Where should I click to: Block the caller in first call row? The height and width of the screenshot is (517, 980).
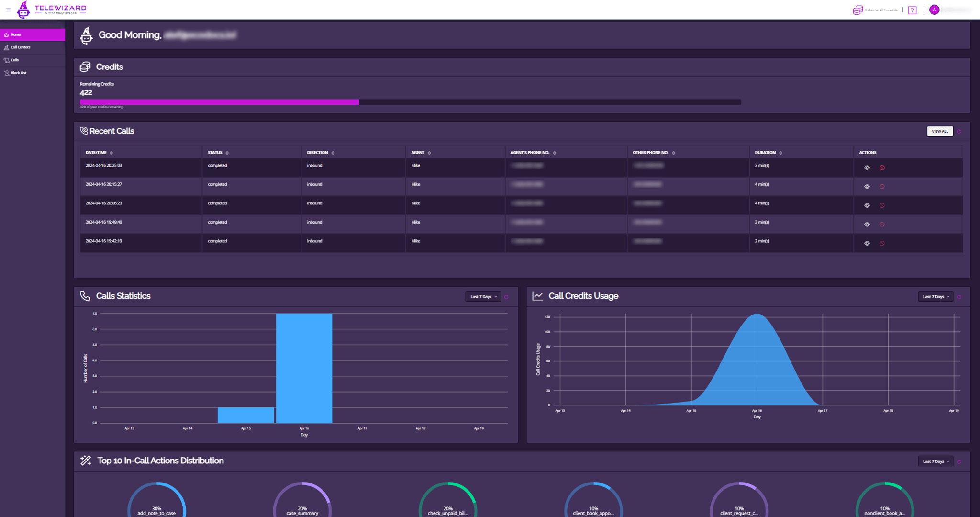click(882, 168)
